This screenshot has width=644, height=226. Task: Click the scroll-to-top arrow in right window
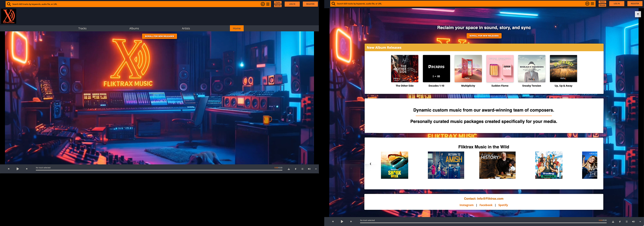pos(638,14)
